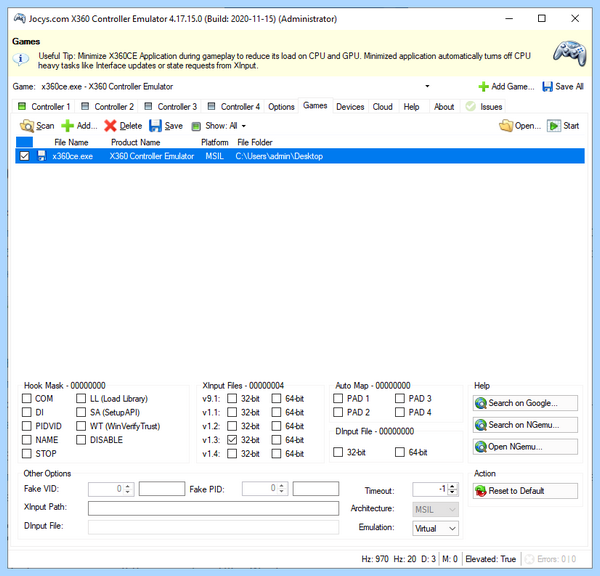Sort by the File Folder column header
Viewport: 600px width, 576px height.
tap(254, 142)
